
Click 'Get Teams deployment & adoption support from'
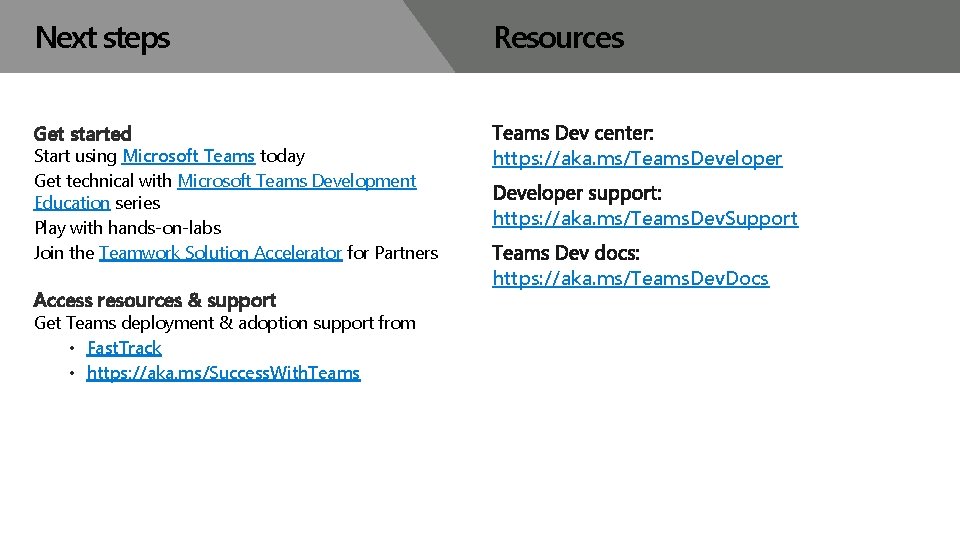pos(225,323)
